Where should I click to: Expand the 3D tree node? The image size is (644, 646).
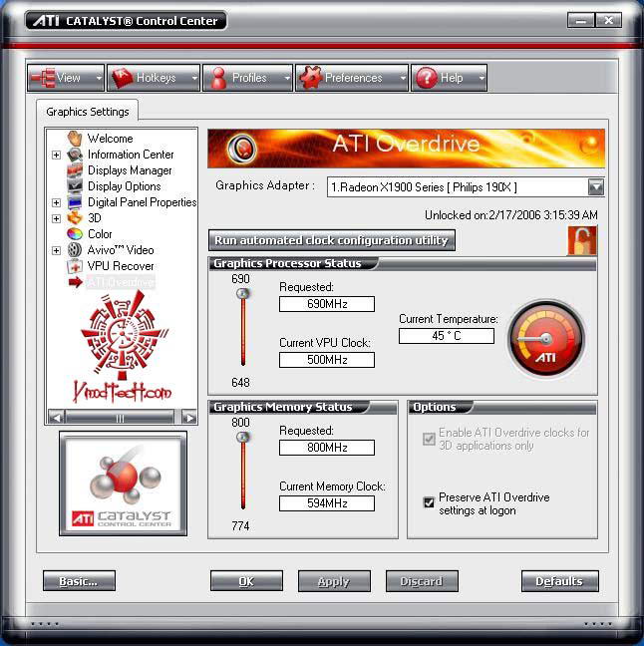tap(57, 218)
